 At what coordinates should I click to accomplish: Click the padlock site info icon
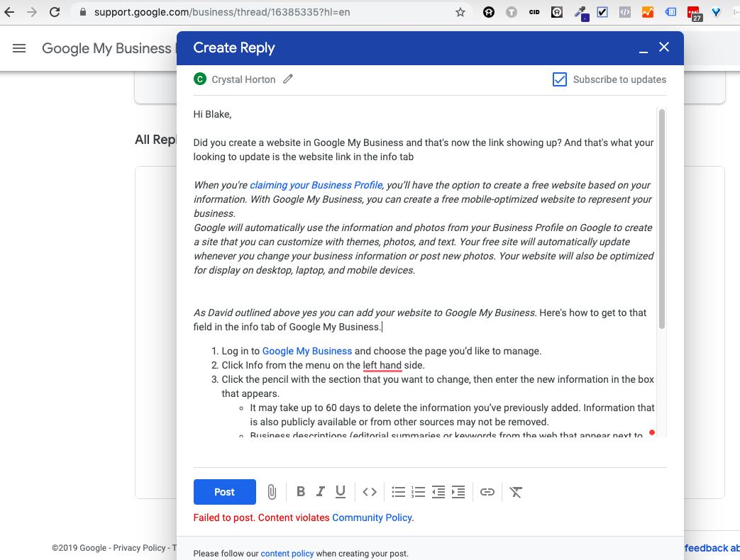pyautogui.click(x=83, y=12)
